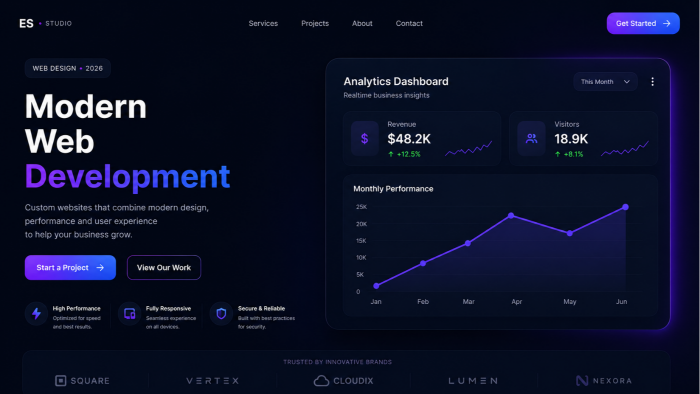Click the Secure & Reliable feature title
The height and width of the screenshot is (394, 700).
click(x=261, y=308)
